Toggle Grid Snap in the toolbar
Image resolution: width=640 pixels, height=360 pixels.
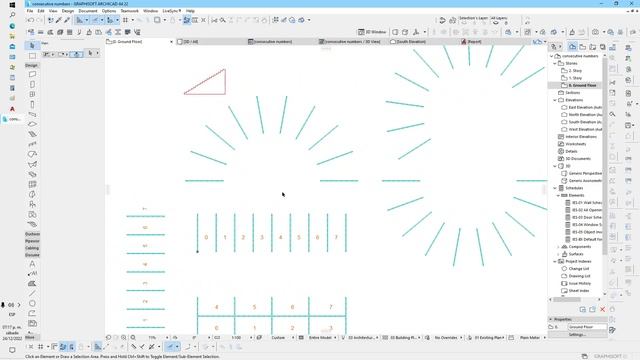(x=125, y=20)
